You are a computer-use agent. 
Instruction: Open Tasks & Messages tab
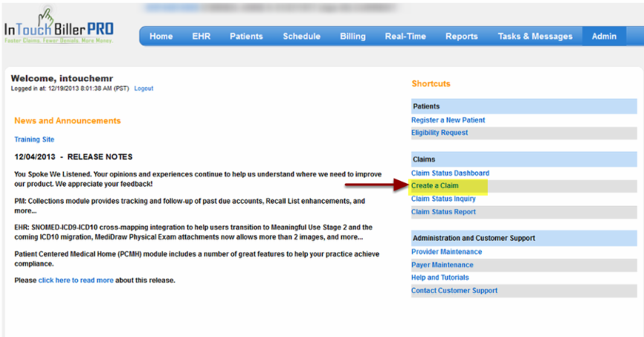(x=535, y=36)
